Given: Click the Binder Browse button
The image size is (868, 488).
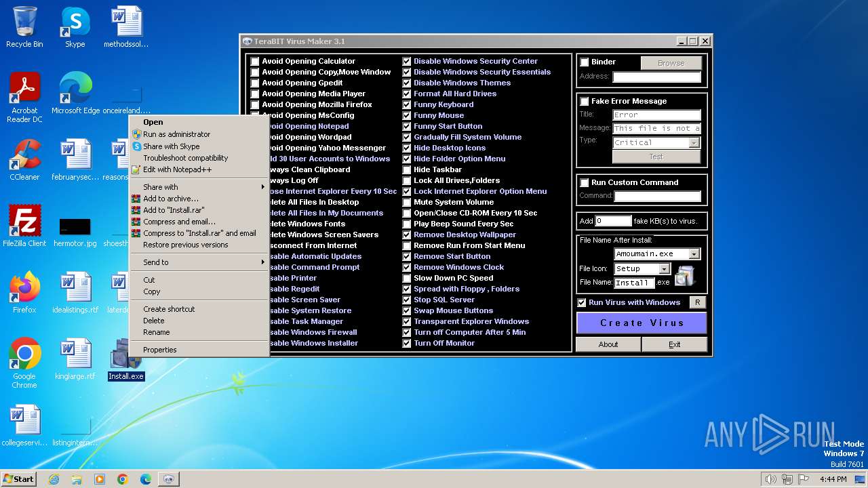Looking at the screenshot, I should pyautogui.click(x=671, y=63).
